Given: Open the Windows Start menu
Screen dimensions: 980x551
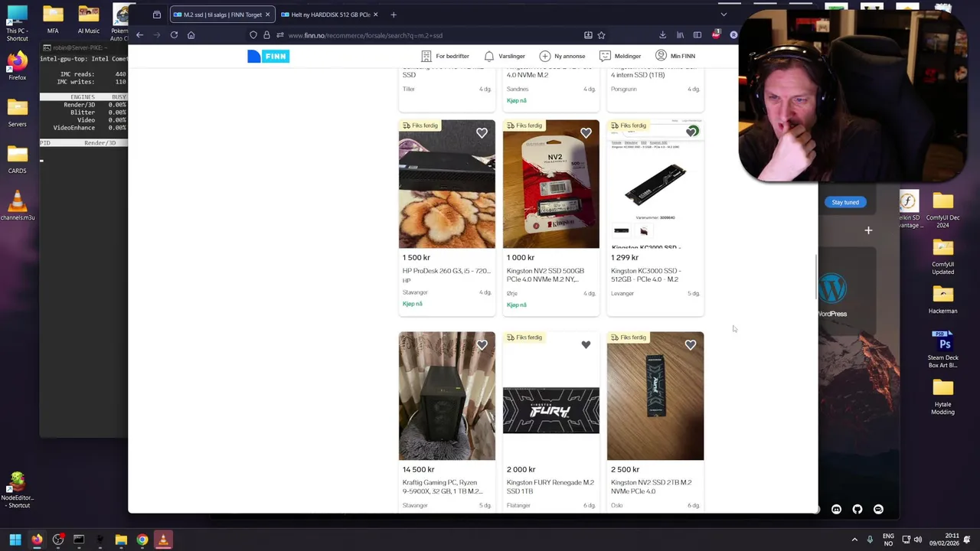Looking at the screenshot, I should click(x=15, y=540).
